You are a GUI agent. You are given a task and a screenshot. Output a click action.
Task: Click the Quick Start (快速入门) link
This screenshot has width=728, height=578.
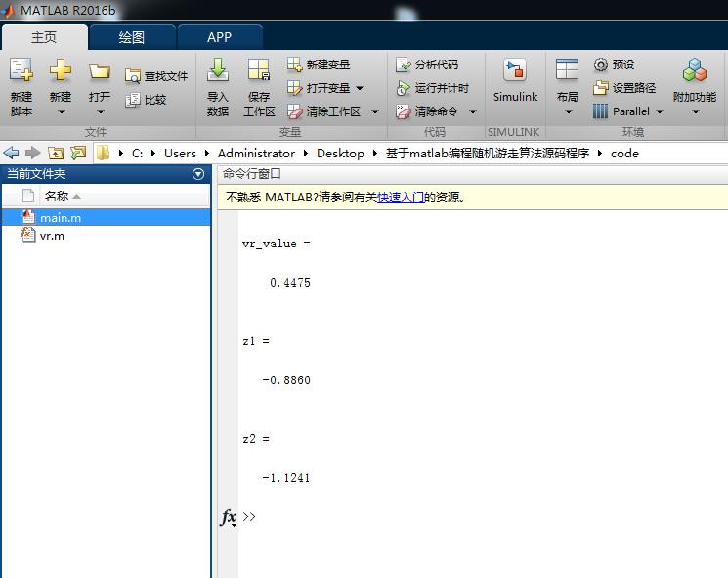pos(401,198)
